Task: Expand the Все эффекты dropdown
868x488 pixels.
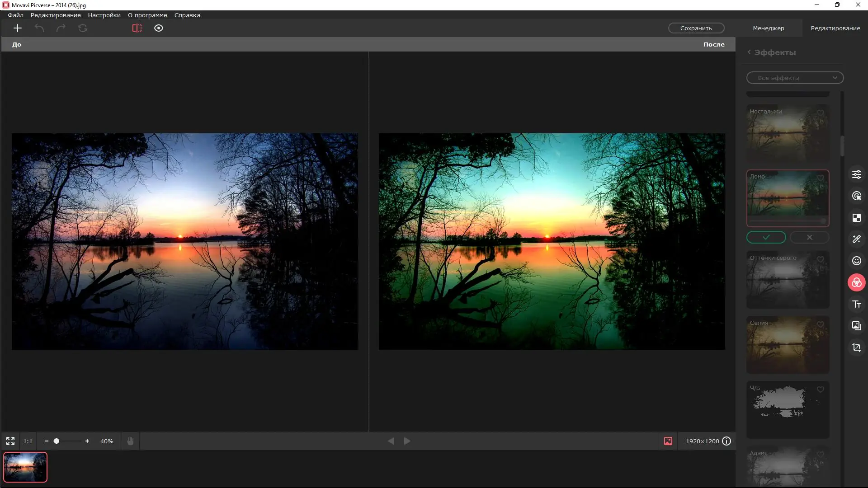Action: click(795, 78)
